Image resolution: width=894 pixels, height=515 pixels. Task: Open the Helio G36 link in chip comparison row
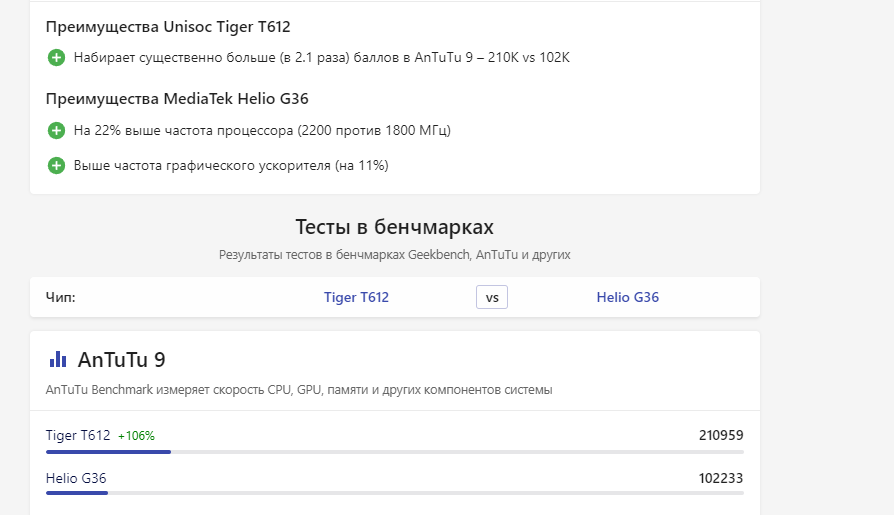627,297
